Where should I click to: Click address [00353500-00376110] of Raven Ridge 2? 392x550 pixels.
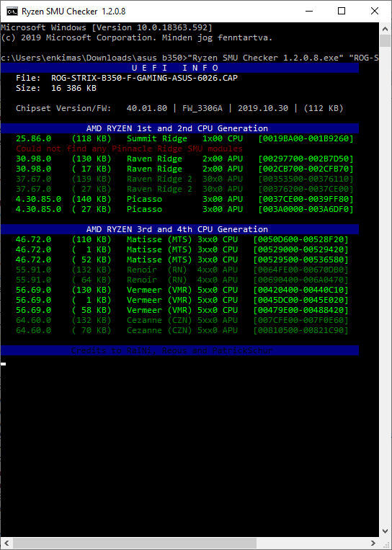tap(306, 179)
